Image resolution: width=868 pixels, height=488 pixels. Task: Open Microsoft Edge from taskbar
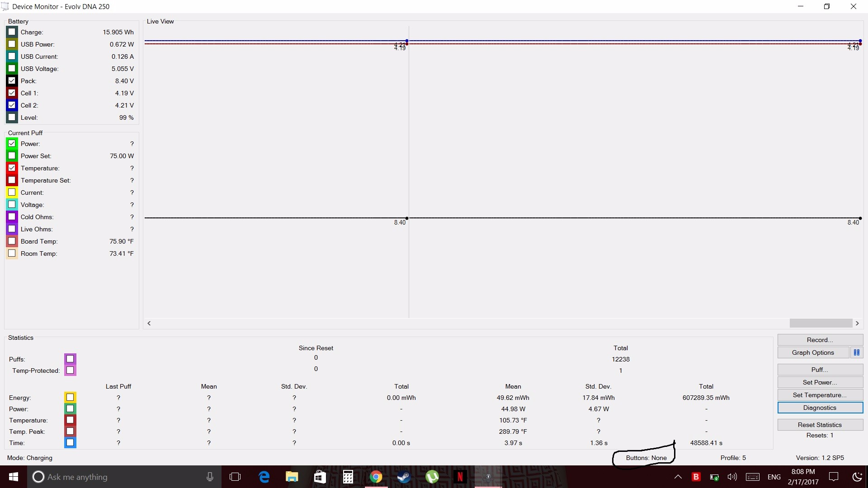(264, 477)
